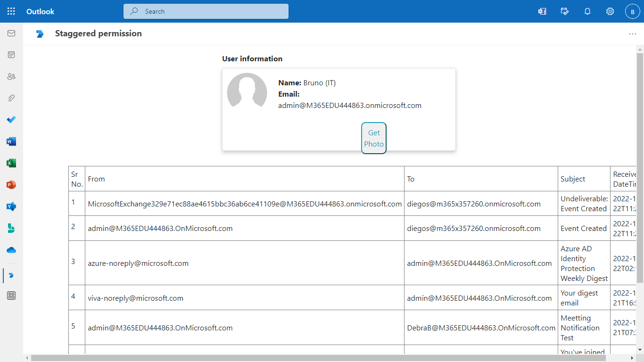The height and width of the screenshot is (362, 644).
Task: Click the User information heading
Action: point(252,58)
